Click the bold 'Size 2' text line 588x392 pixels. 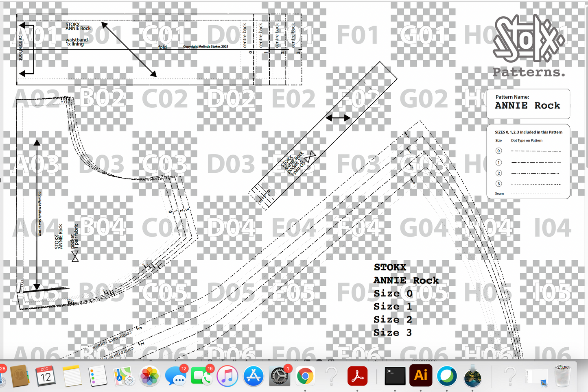pos(393,320)
